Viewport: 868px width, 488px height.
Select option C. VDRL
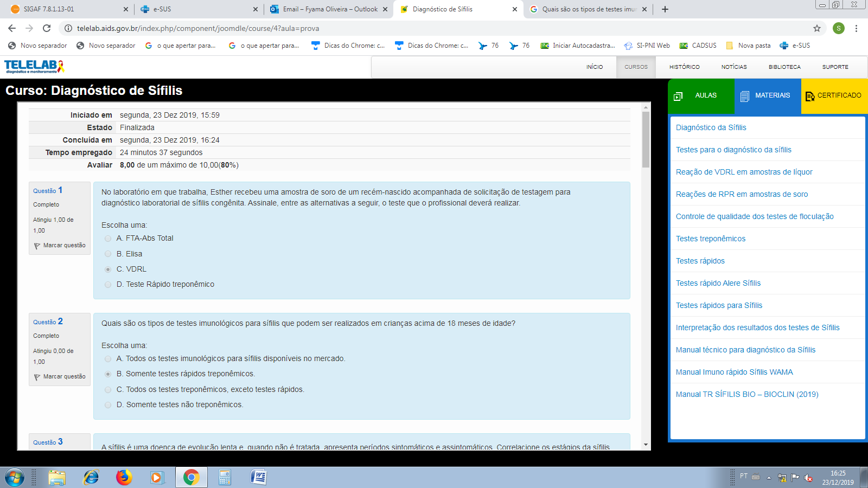[108, 269]
